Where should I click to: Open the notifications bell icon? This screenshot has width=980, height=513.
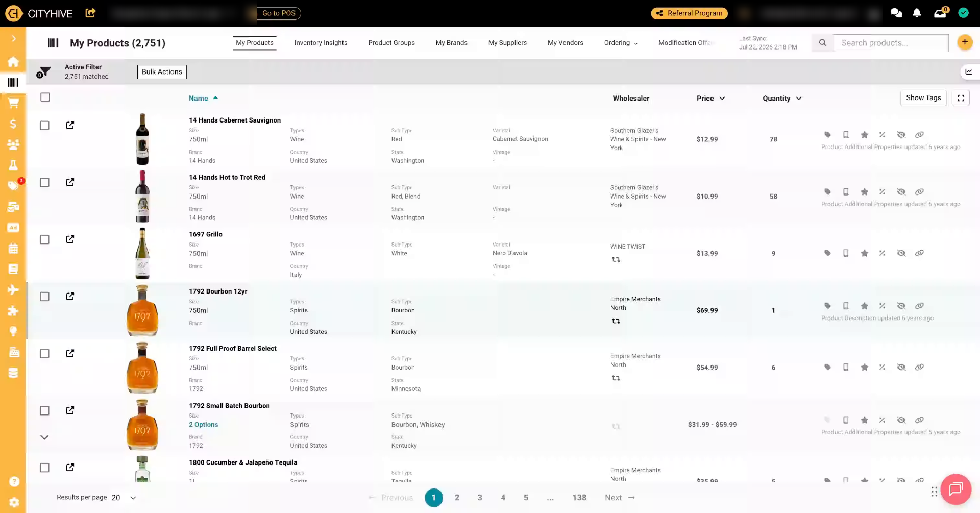coord(917,13)
